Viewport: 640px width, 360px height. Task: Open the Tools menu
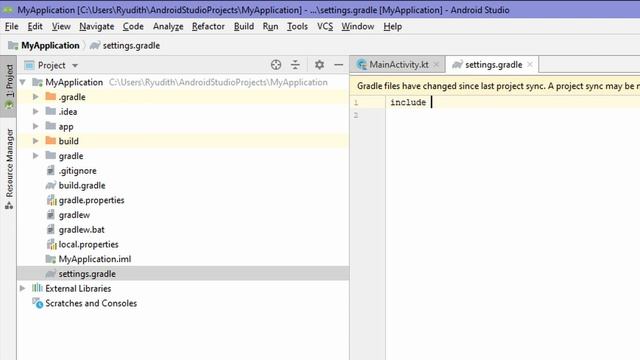[297, 27]
